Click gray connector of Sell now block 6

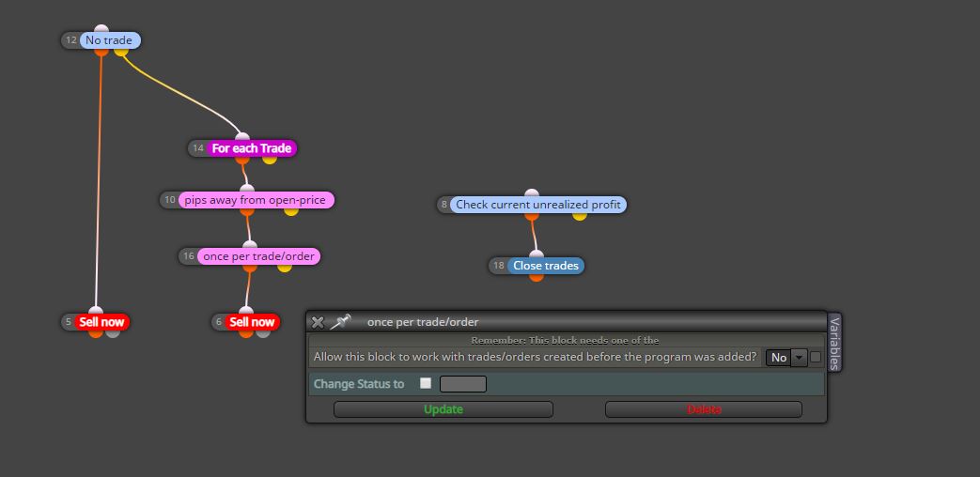[x=263, y=333]
